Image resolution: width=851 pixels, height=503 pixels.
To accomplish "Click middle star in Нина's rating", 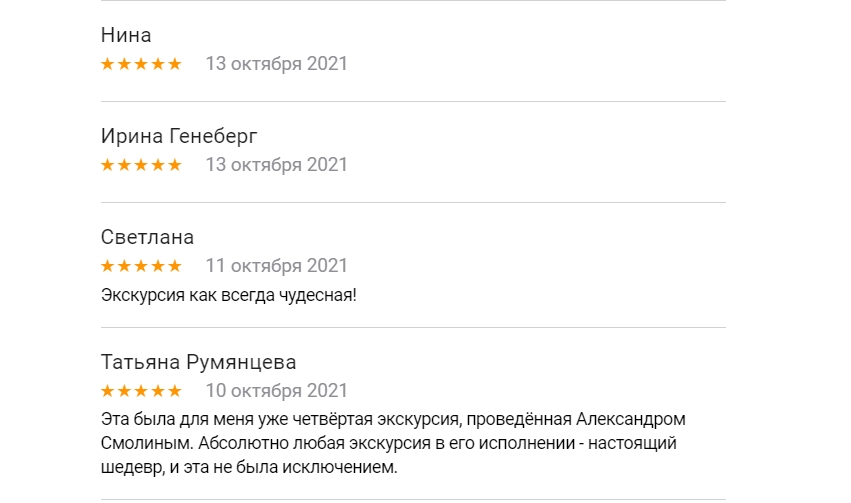I will (x=141, y=64).
